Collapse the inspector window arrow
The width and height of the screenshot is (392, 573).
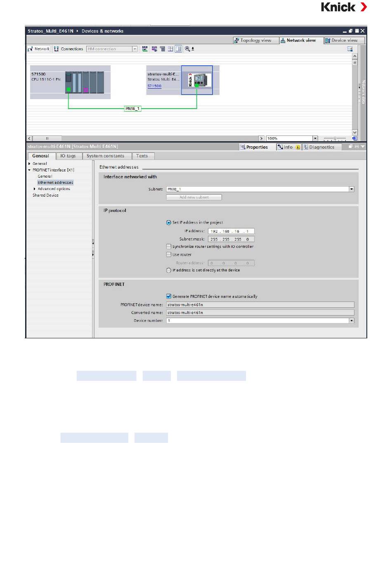coord(363,147)
